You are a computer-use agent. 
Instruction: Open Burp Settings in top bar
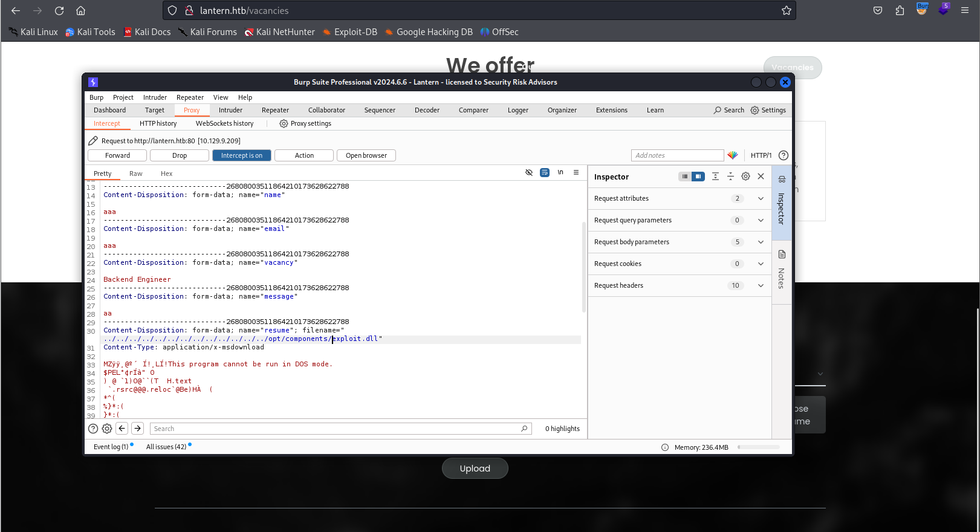[x=768, y=110]
